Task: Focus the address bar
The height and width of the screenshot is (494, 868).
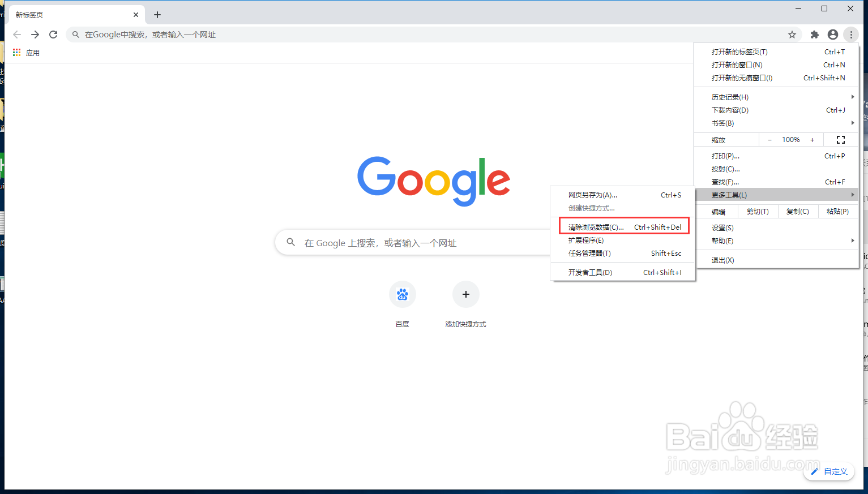Action: click(434, 35)
